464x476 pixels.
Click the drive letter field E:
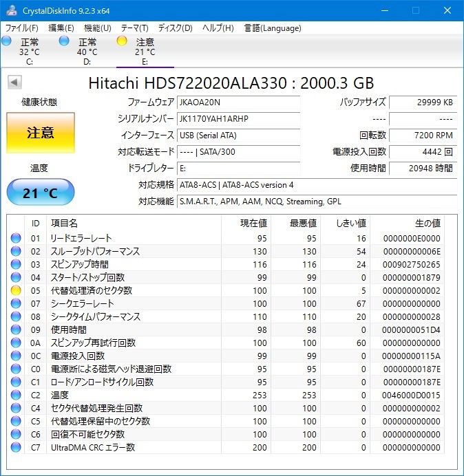coord(238,168)
